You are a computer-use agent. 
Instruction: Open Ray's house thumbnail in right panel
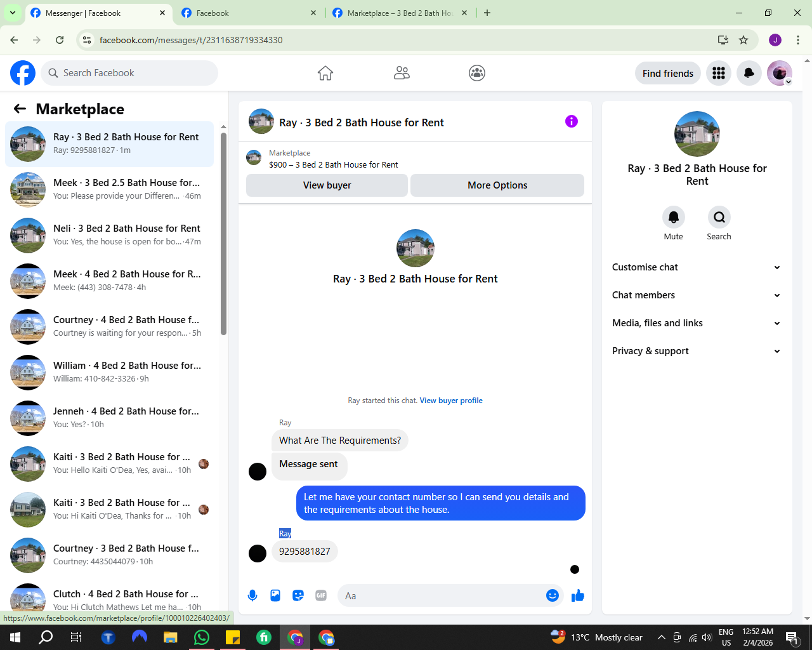697,134
